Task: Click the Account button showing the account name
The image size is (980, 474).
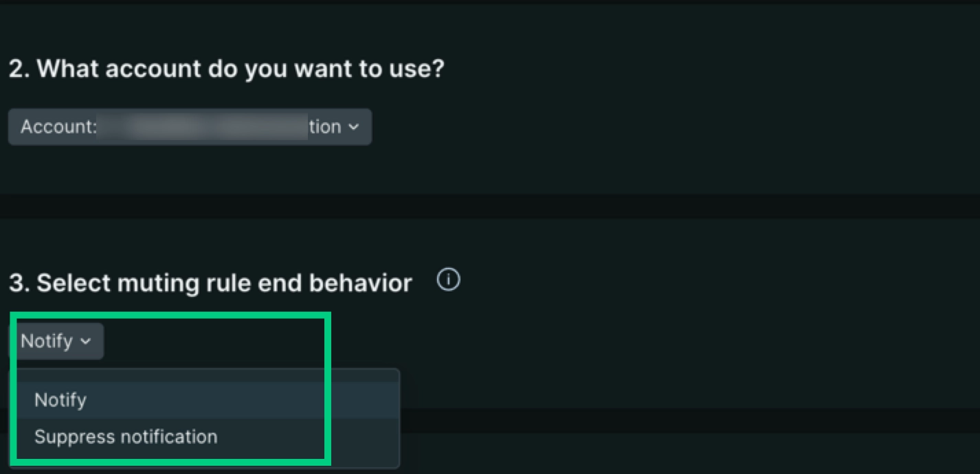Action: point(190,126)
